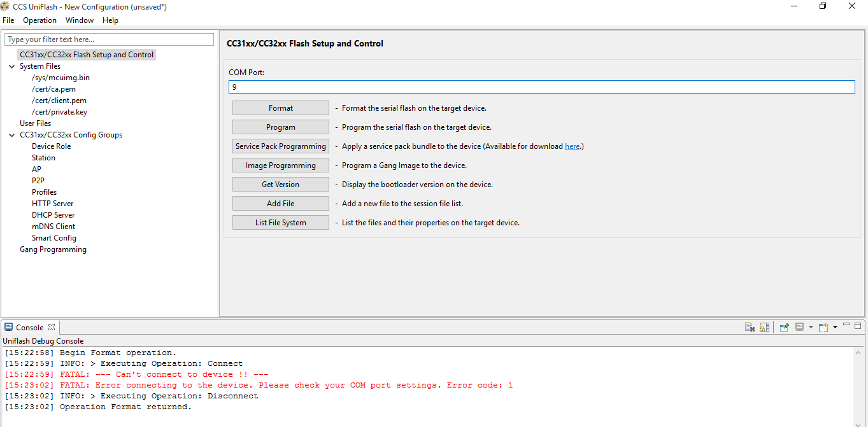Click the Image Programming button
Screen dimensions: 868x427
coord(281,165)
